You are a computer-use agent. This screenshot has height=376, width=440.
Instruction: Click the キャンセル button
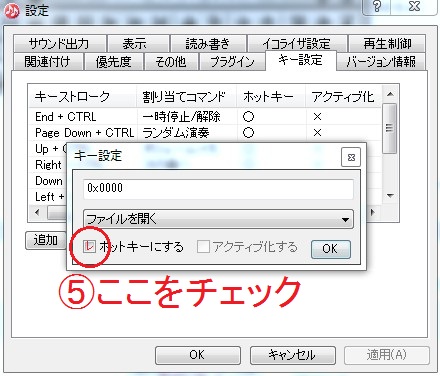click(293, 355)
